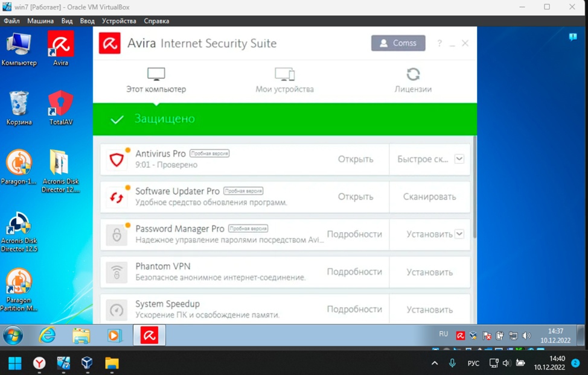This screenshot has height=375, width=588.
Task: Click the Avira logo in the header
Action: click(x=109, y=43)
